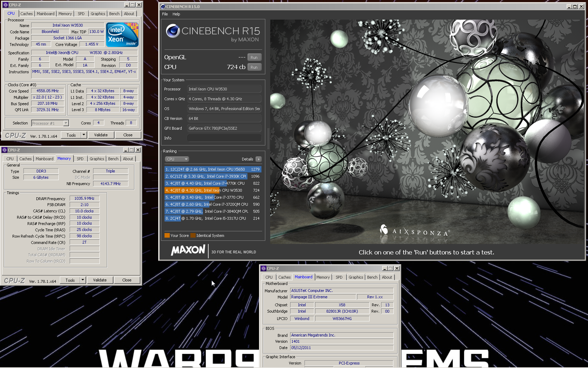Viewport: 588px width, 368px height.
Task: Click the MAXON logo at bottom of Cinebench
Action: pyautogui.click(x=188, y=250)
